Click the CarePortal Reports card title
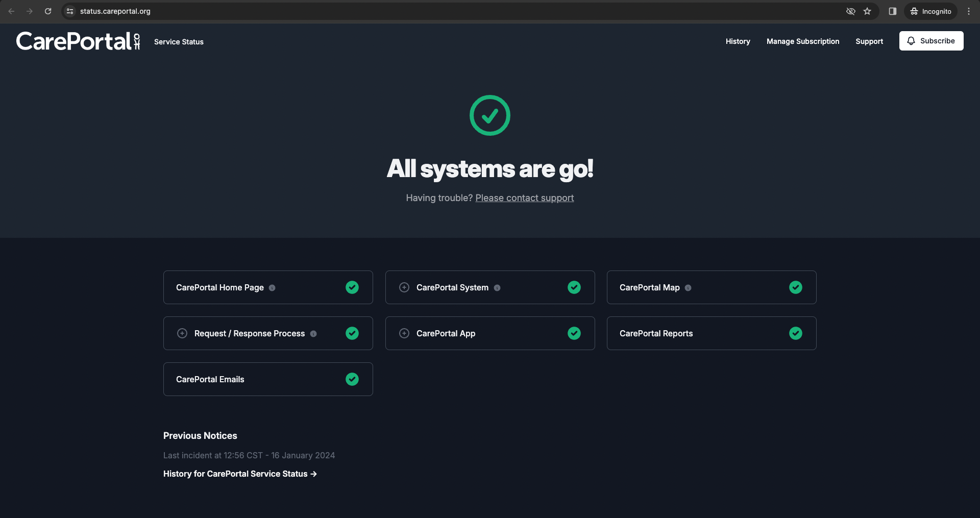980x518 pixels. click(x=656, y=334)
